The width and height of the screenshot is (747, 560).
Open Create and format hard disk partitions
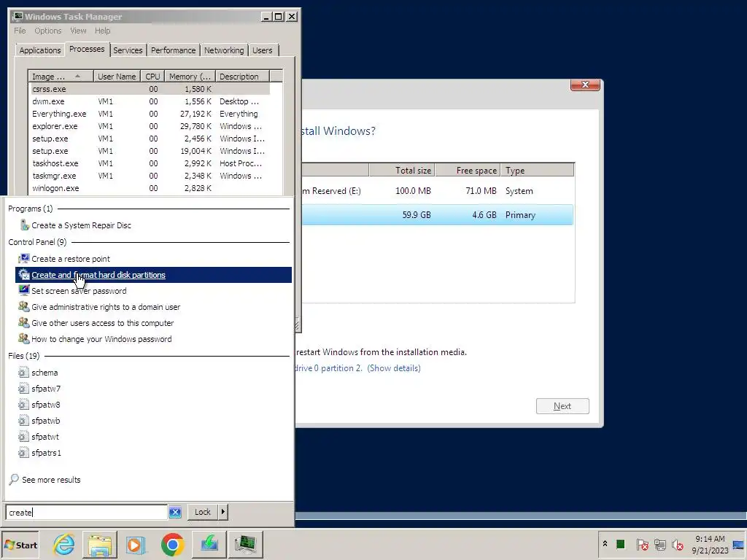click(x=153, y=275)
